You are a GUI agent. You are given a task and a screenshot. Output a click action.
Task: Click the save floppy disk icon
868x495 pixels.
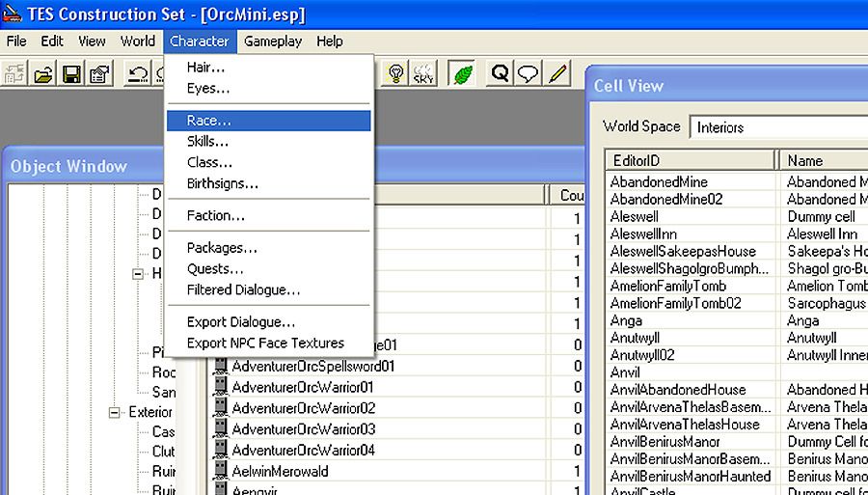(71, 74)
